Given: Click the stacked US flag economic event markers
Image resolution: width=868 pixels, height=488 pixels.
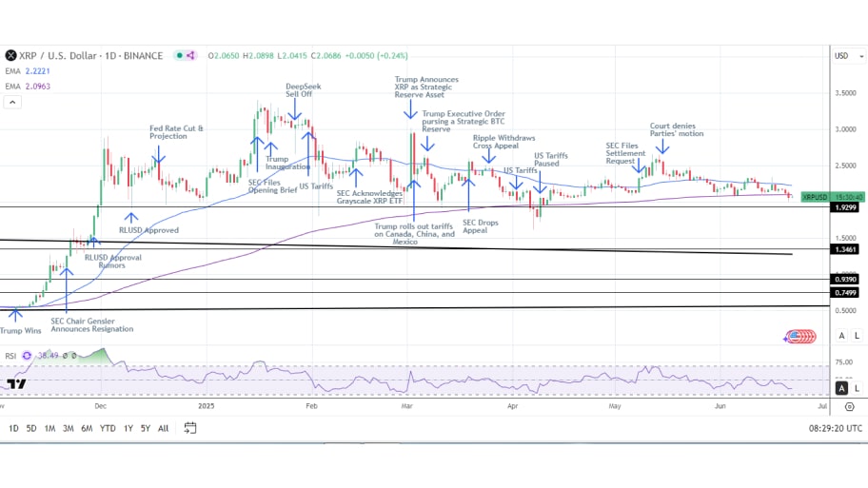Looking at the screenshot, I should click(802, 337).
